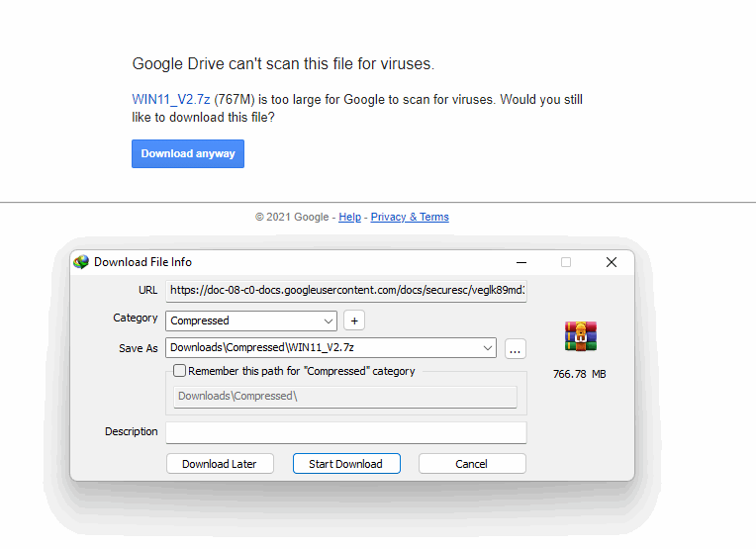
Task: Click the Download anyway button
Action: (x=188, y=153)
